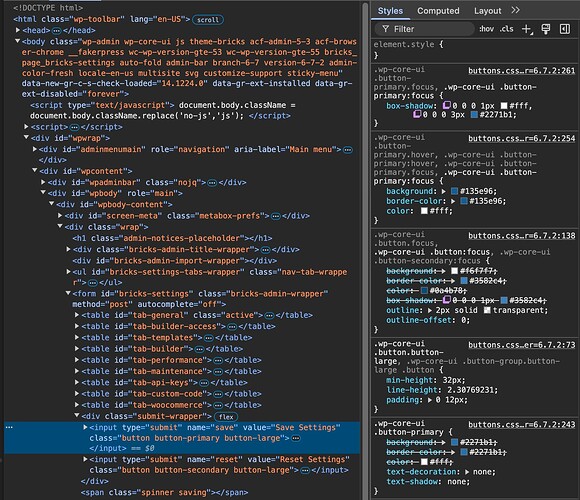
Task: Click the filter funnel icon
Action: pyautogui.click(x=385, y=29)
